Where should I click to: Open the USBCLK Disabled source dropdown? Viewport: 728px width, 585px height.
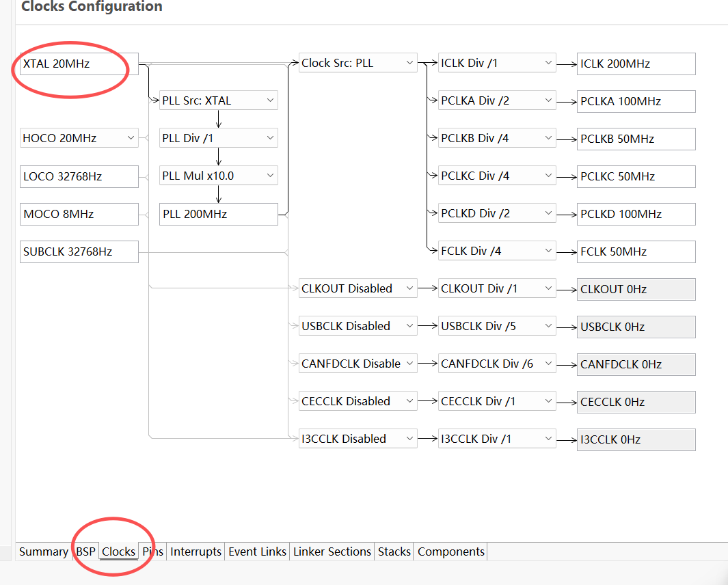point(358,327)
